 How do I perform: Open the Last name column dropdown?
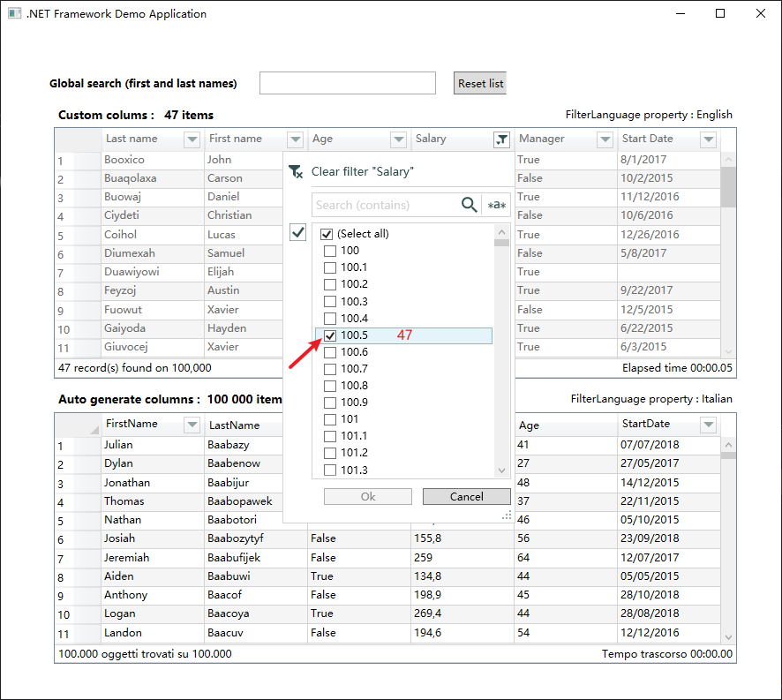point(192,139)
